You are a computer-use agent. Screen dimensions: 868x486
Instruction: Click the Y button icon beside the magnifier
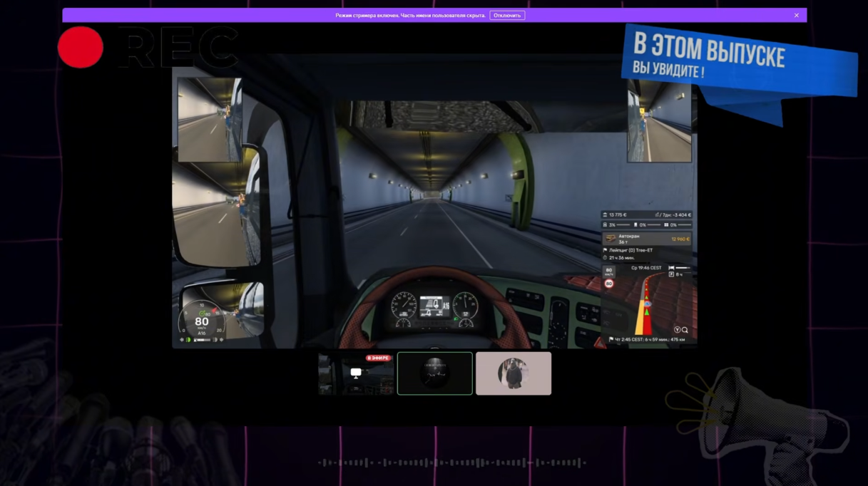[x=677, y=330]
